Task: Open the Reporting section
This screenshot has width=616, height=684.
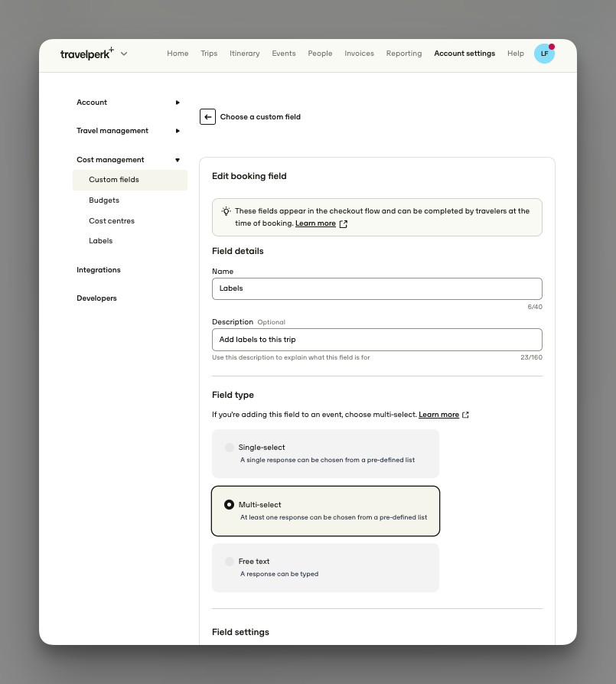Action: pyautogui.click(x=403, y=54)
